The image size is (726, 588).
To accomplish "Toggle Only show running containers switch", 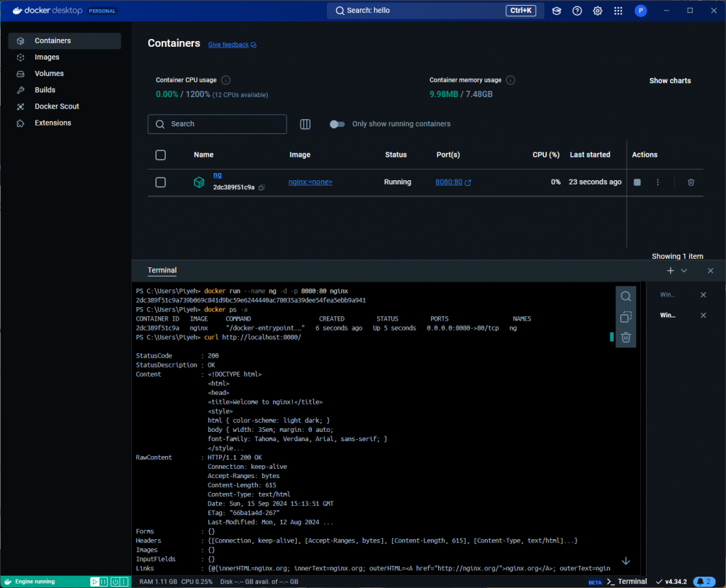I will (337, 124).
